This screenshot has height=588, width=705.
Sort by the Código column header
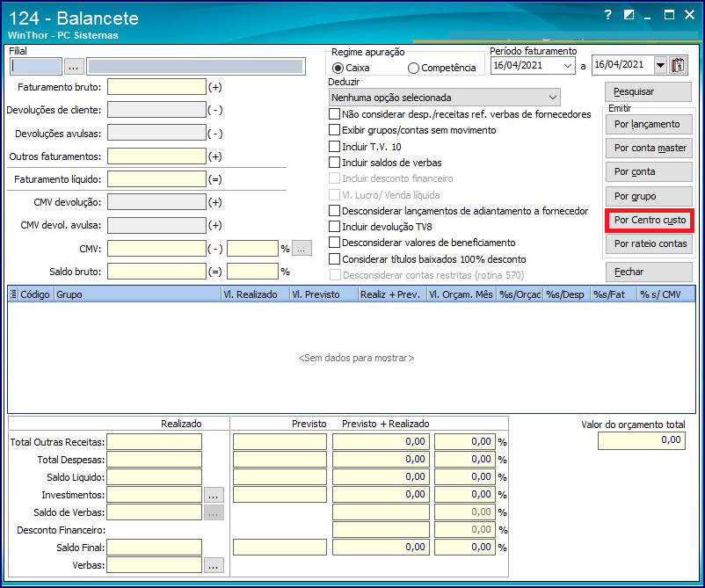click(35, 294)
